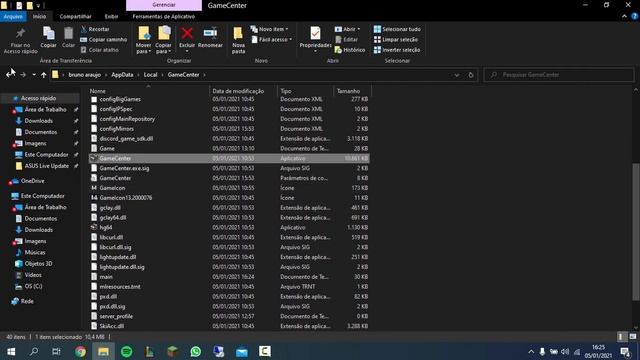The height and width of the screenshot is (360, 640).
Task: Open the Windows Start menu
Action: (11, 351)
